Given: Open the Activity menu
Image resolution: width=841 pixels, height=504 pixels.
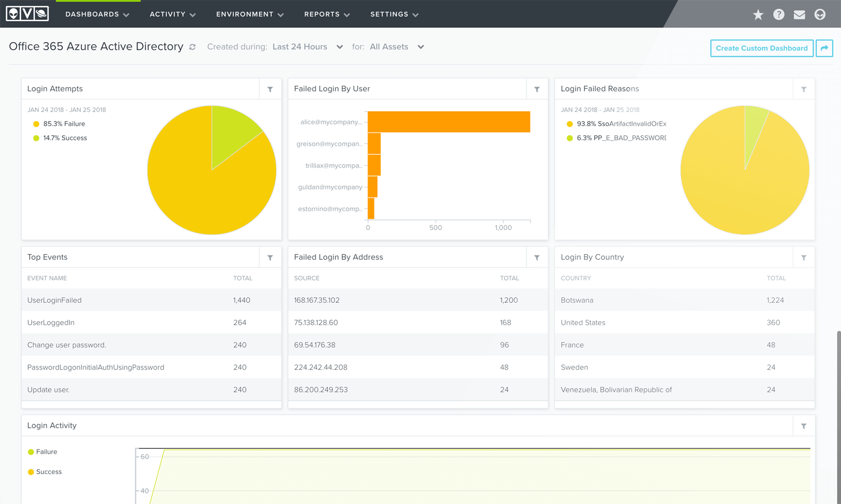Looking at the screenshot, I should pos(172,14).
